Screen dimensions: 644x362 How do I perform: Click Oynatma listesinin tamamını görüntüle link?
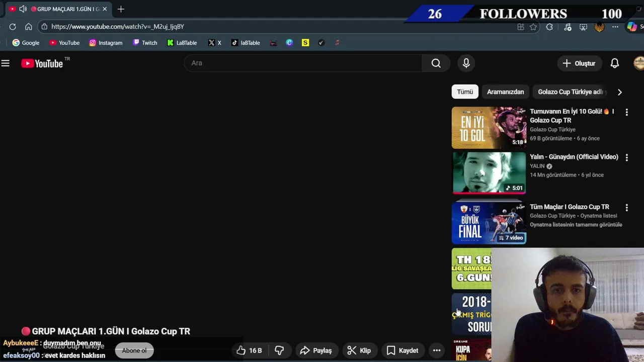click(576, 225)
